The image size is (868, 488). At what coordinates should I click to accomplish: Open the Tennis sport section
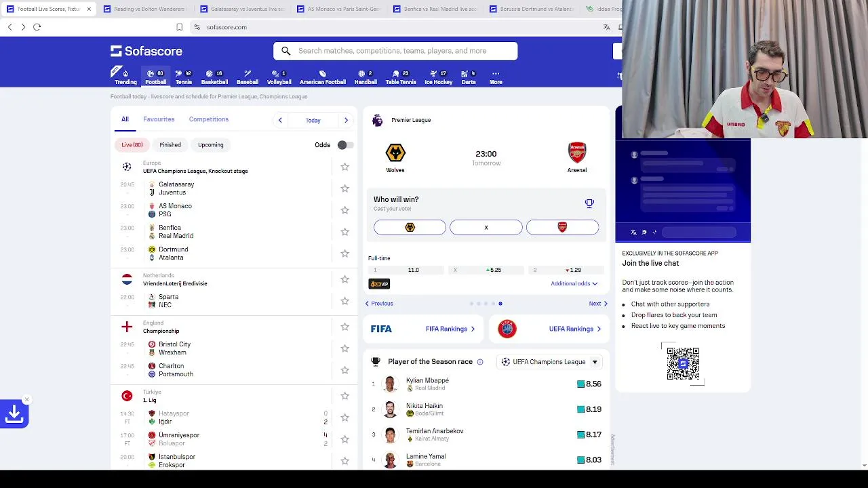[x=184, y=77]
